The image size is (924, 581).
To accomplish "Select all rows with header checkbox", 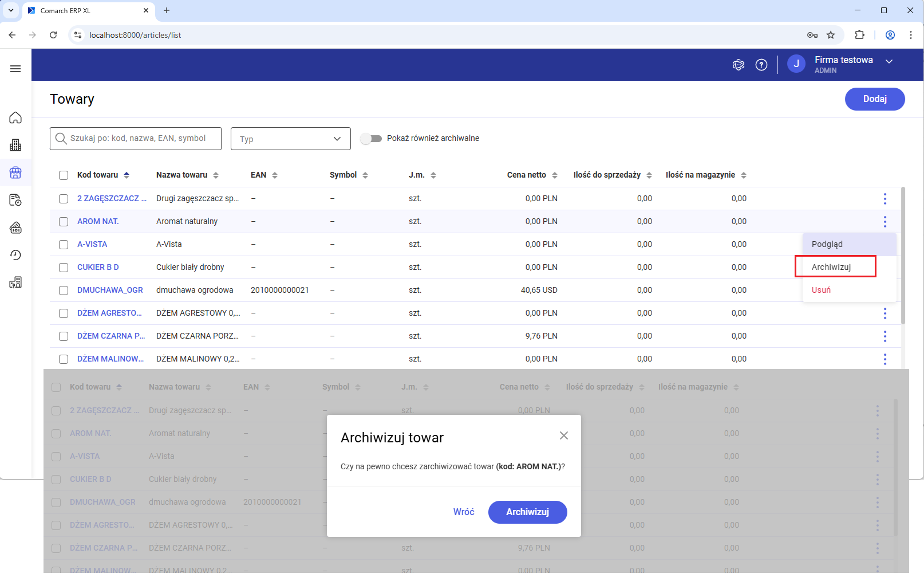I will coord(64,175).
